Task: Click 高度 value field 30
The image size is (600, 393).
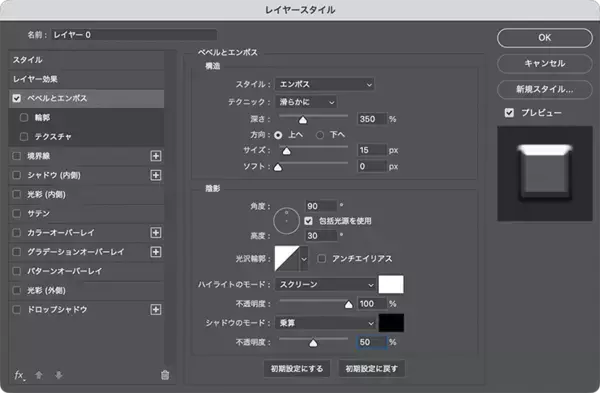Action: (x=321, y=236)
